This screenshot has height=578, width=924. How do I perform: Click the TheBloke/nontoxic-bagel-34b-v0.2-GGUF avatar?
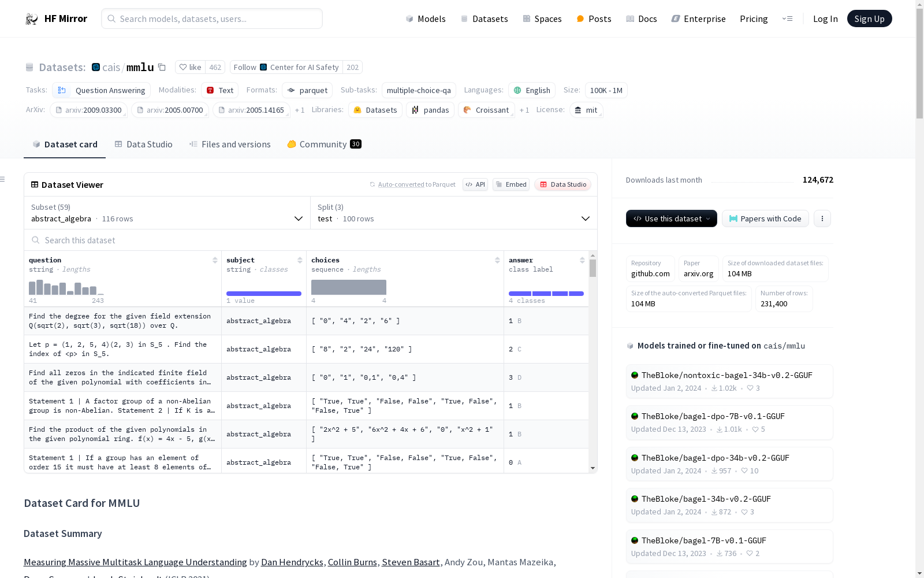(635, 375)
